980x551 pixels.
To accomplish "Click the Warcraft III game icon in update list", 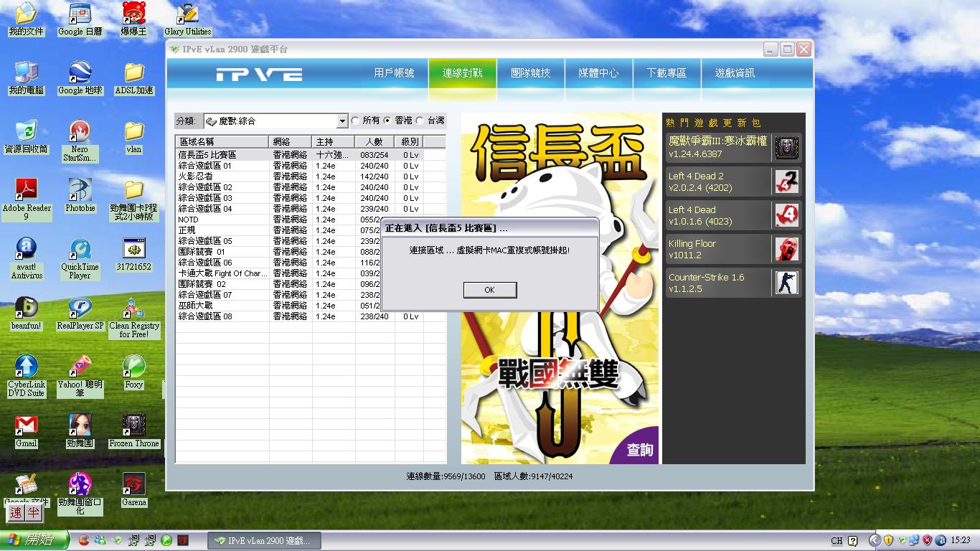I will [786, 148].
